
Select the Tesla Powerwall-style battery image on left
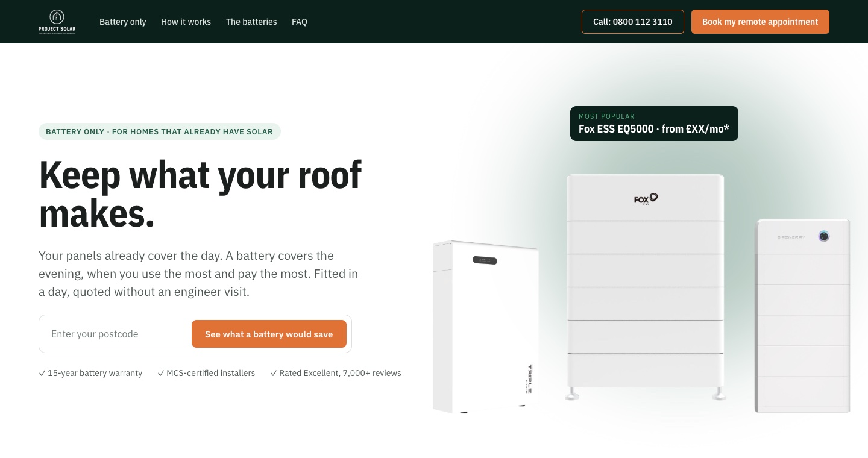[485, 327]
